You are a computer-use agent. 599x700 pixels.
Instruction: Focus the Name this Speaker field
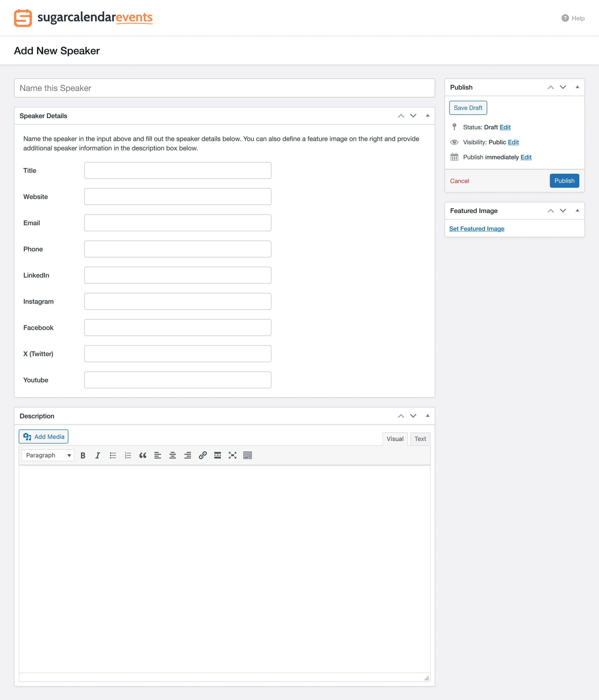point(224,88)
